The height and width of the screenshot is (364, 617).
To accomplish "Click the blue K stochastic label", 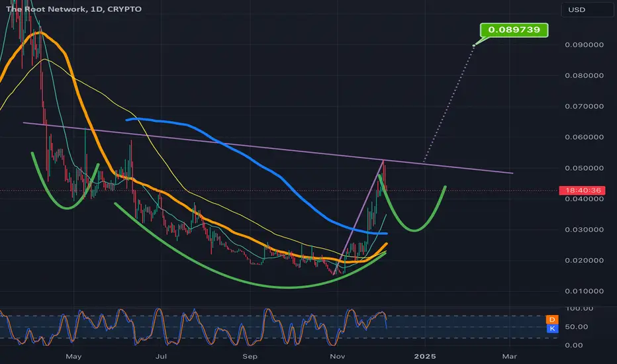I will (x=552, y=328).
